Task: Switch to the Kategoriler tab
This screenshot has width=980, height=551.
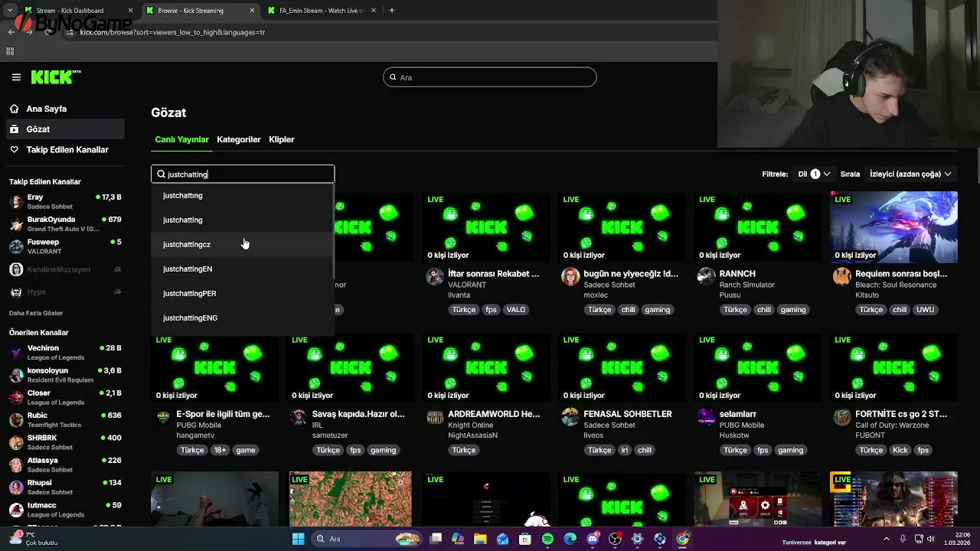Action: tap(239, 139)
